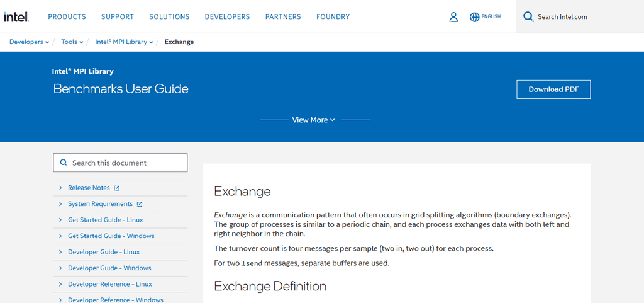Click external link icon beside Release Notes
644x303 pixels.
[x=116, y=188]
